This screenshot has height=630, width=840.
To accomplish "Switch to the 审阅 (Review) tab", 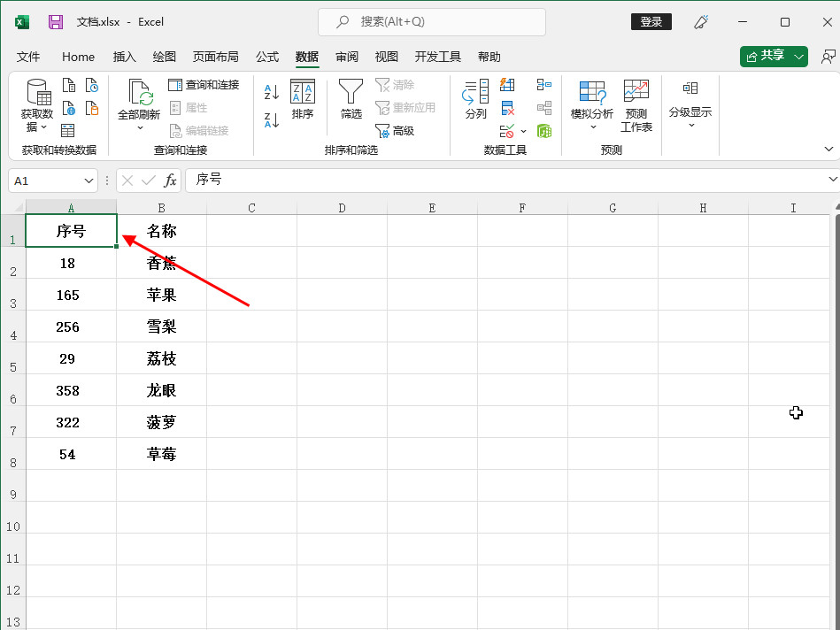I will click(x=347, y=57).
